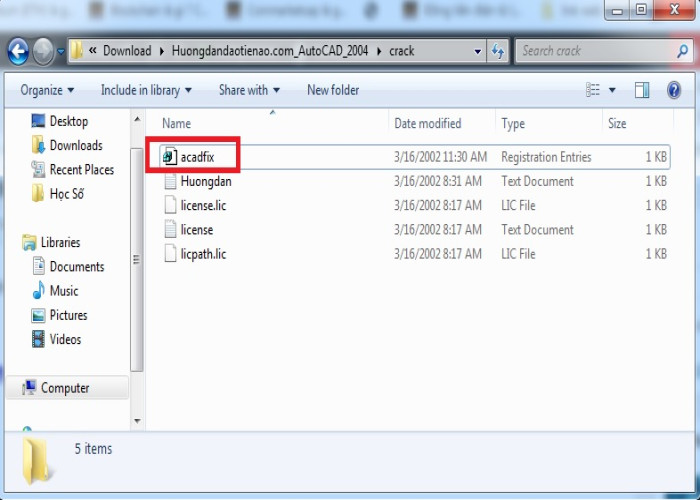This screenshot has width=700, height=500.
Task: Click the Back navigation arrow
Action: click(x=18, y=51)
